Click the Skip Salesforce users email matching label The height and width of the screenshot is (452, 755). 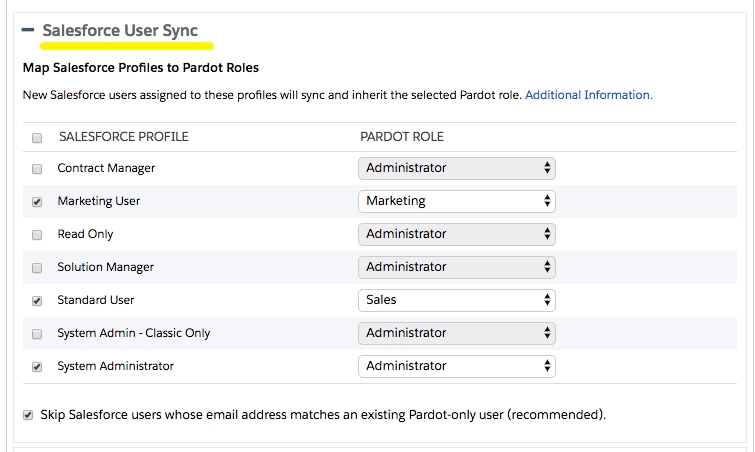tap(323, 414)
